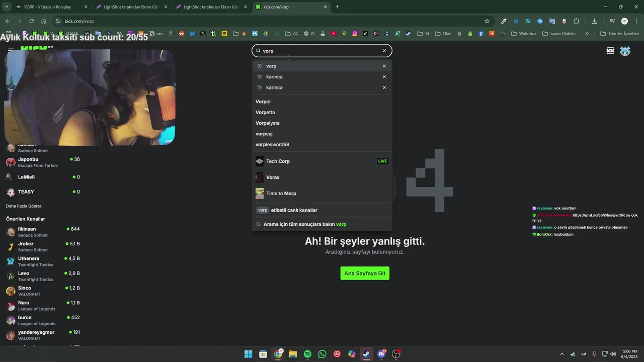View all search results for vorp
The height and width of the screenshot is (362, 644).
(x=322, y=224)
